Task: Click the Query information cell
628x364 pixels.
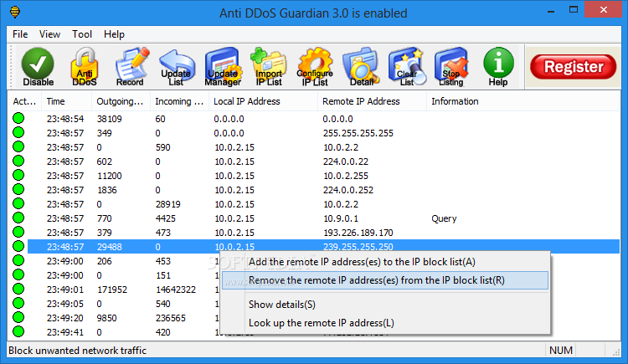Action: 444,218
